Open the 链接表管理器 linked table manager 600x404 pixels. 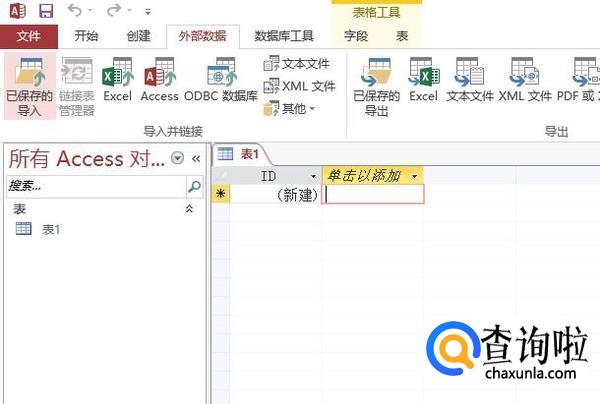77,86
